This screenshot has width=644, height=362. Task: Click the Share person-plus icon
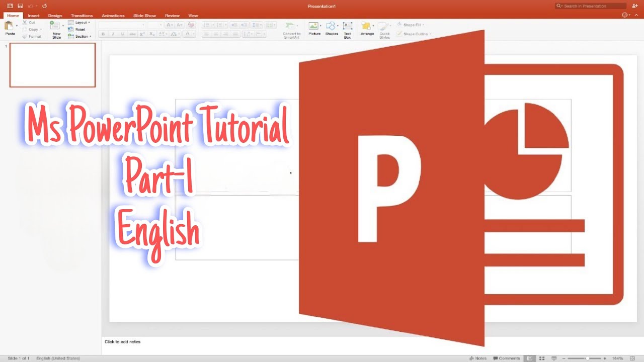coord(635,6)
